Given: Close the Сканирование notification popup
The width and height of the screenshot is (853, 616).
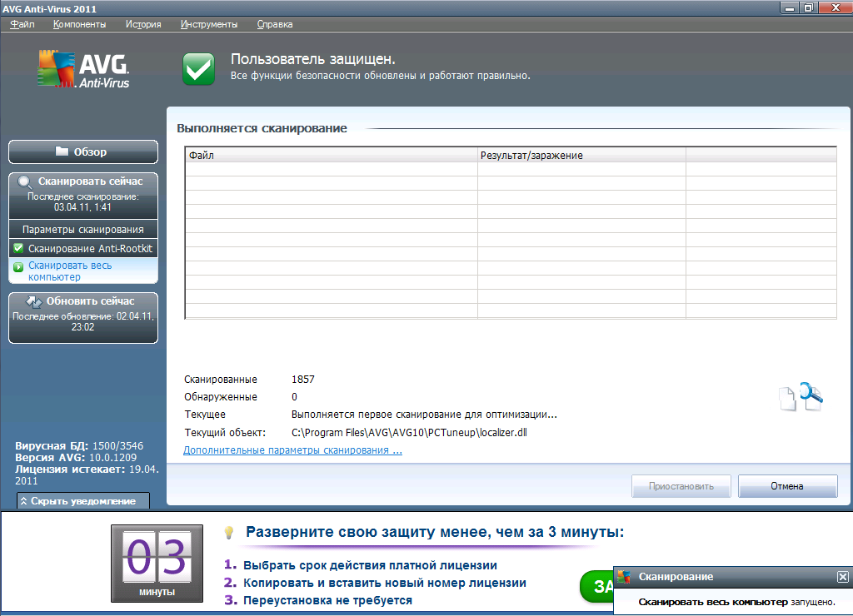Looking at the screenshot, I should pyautogui.click(x=842, y=577).
